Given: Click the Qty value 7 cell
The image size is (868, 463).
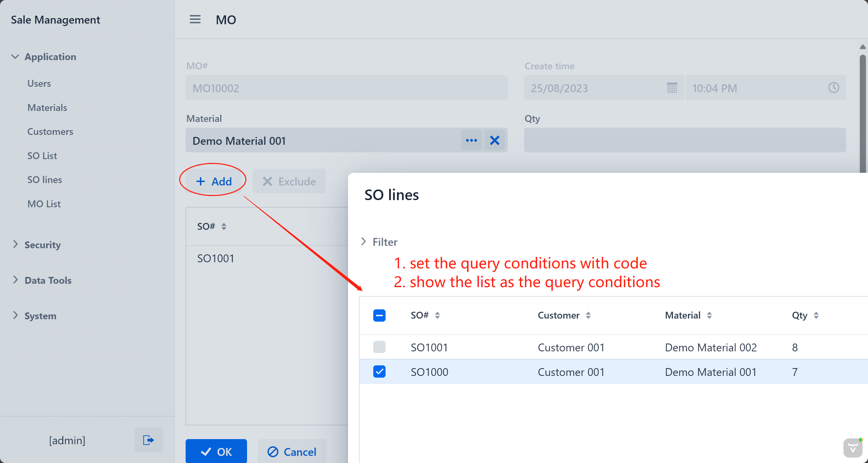Looking at the screenshot, I should [795, 372].
